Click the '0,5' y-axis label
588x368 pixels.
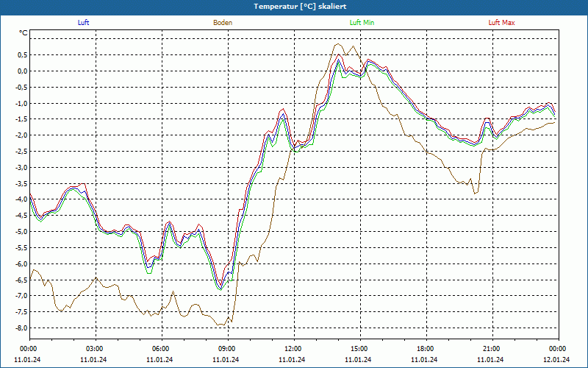pyautogui.click(x=23, y=54)
